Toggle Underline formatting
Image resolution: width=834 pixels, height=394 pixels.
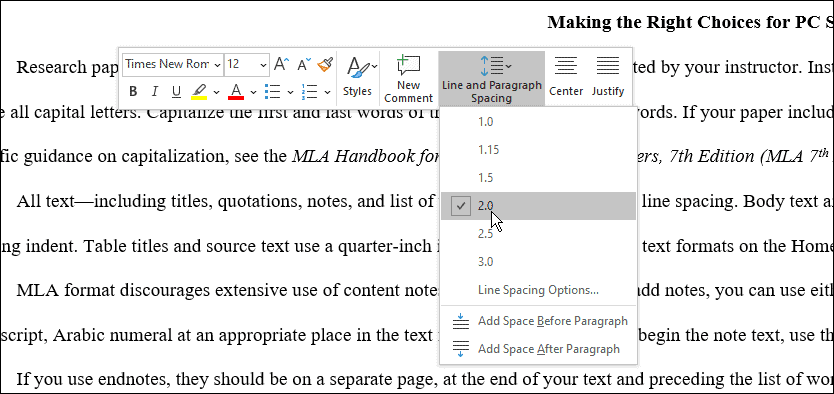(177, 92)
